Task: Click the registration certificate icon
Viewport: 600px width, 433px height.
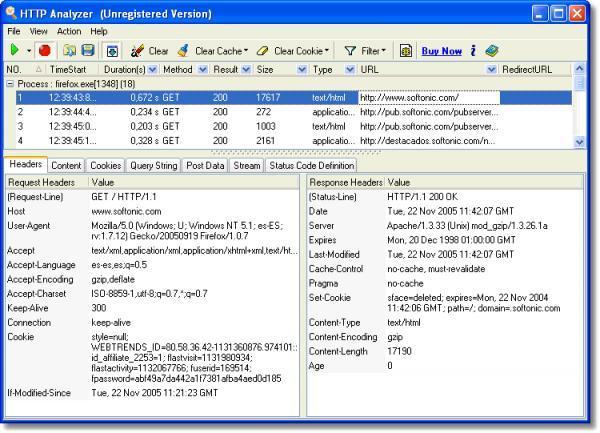Action: click(406, 50)
